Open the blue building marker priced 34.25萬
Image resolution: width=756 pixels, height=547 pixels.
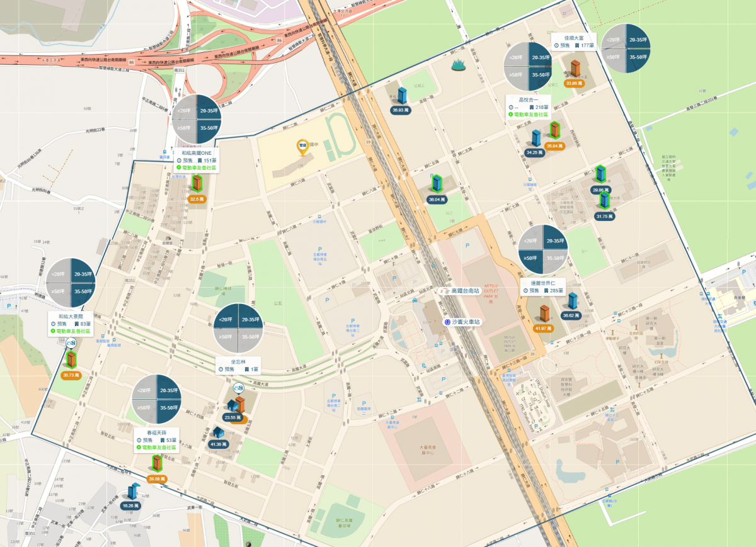(536, 138)
